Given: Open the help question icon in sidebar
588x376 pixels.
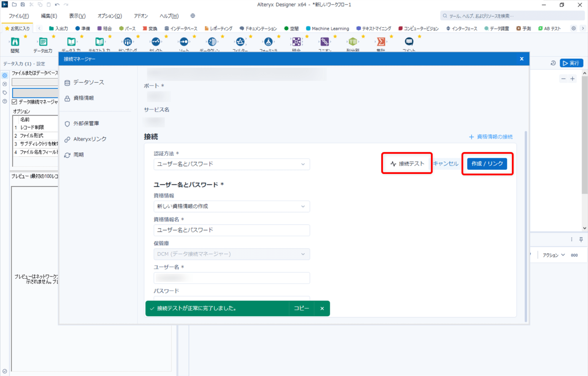Looking at the screenshot, I should coord(5,101).
